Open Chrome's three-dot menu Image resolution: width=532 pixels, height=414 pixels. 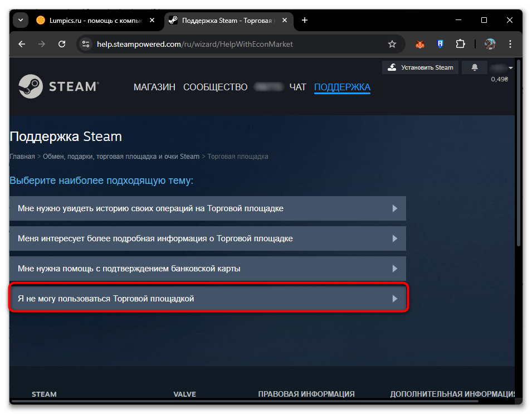(x=510, y=44)
